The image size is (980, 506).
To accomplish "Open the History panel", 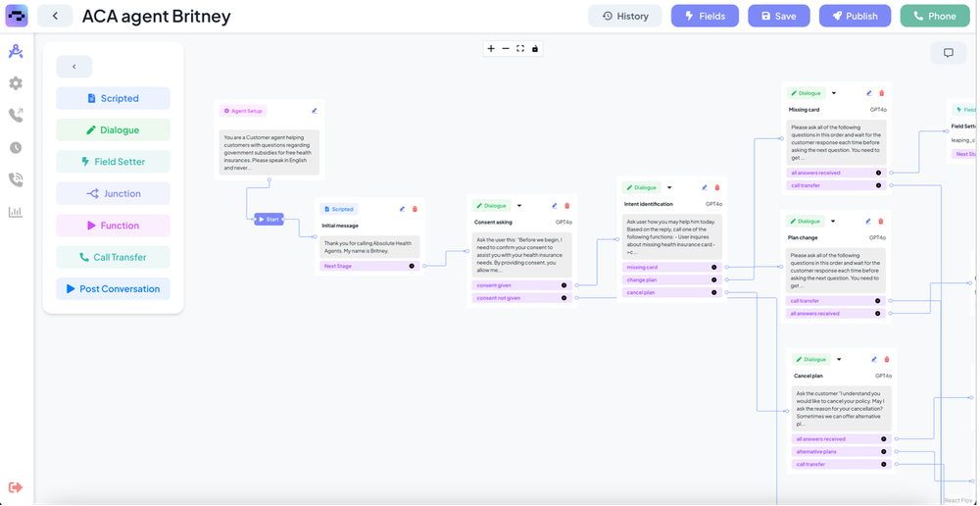I will [625, 16].
